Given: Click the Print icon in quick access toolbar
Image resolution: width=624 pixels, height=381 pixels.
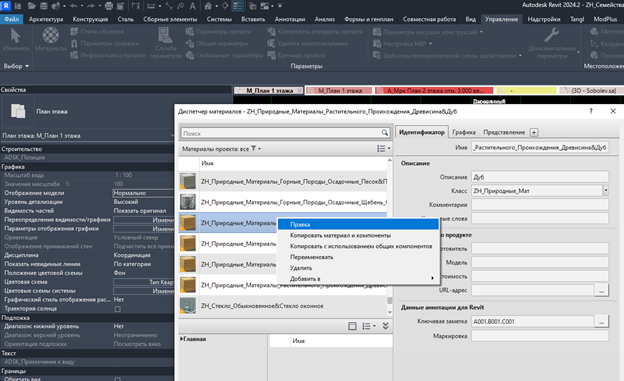Looking at the screenshot, I should pos(109,6).
